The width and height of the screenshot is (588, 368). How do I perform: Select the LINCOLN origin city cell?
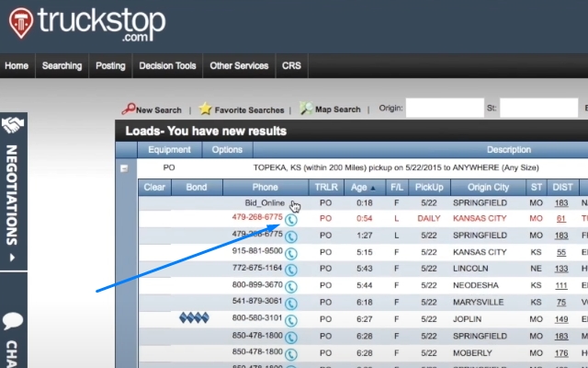click(x=470, y=269)
